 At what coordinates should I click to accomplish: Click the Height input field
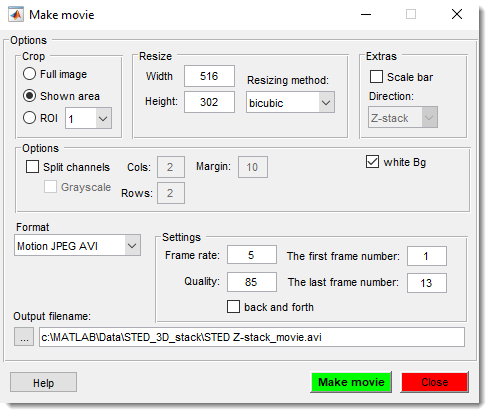(209, 102)
